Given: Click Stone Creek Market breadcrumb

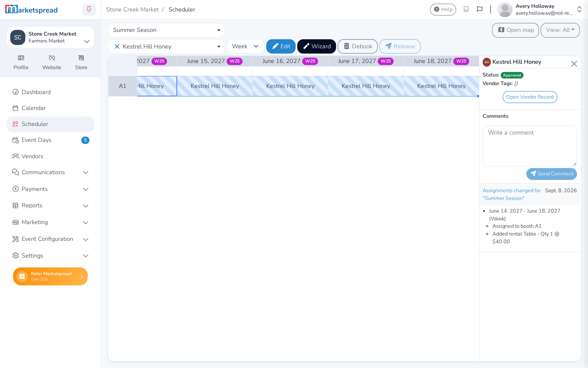Looking at the screenshot, I should tap(133, 9).
